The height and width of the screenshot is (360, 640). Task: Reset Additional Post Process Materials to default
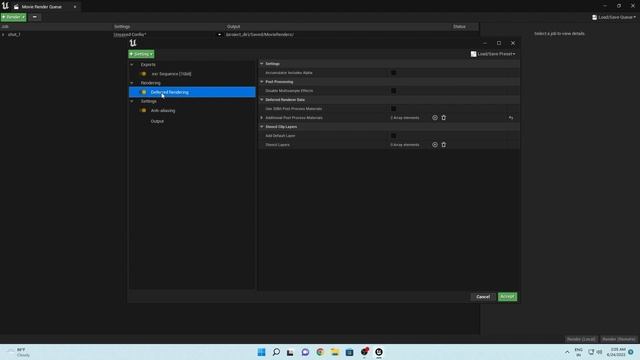coord(511,118)
